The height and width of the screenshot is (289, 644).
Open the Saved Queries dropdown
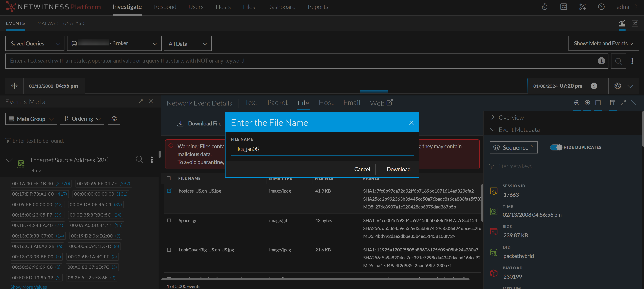(x=35, y=43)
